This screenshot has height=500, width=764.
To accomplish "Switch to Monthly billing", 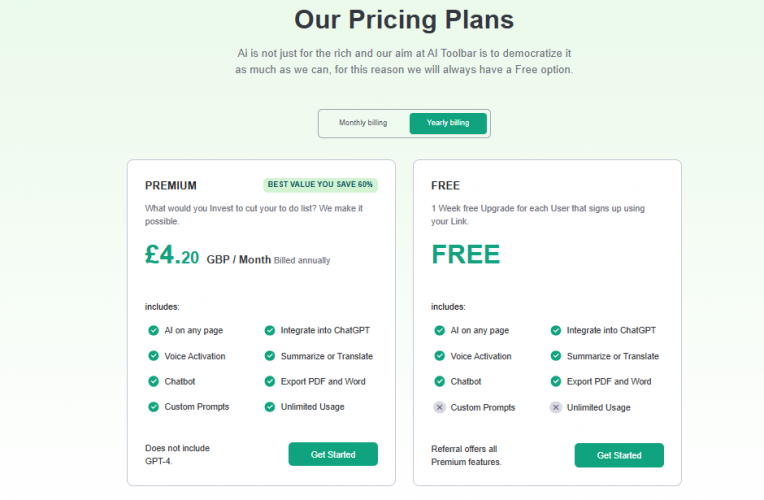I will tap(363, 123).
